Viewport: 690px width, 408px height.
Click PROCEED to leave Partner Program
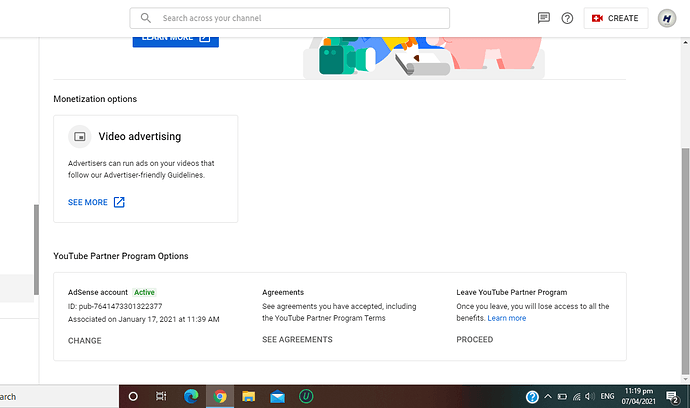(474, 339)
